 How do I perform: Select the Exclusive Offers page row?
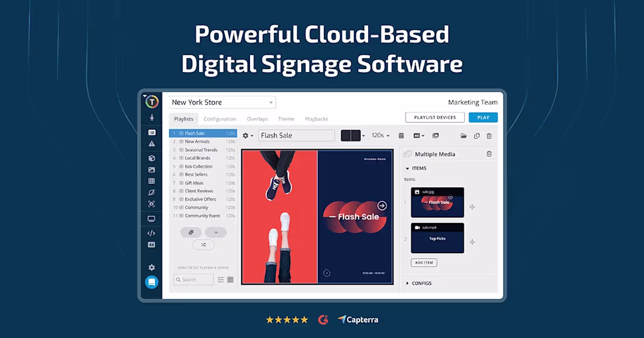coord(203,199)
